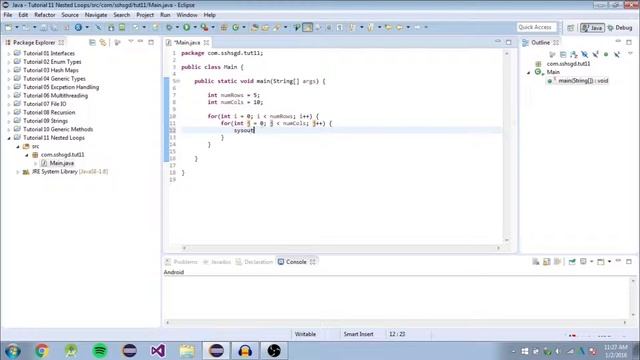
Task: Click the Open Perspective icon
Action: [571, 28]
